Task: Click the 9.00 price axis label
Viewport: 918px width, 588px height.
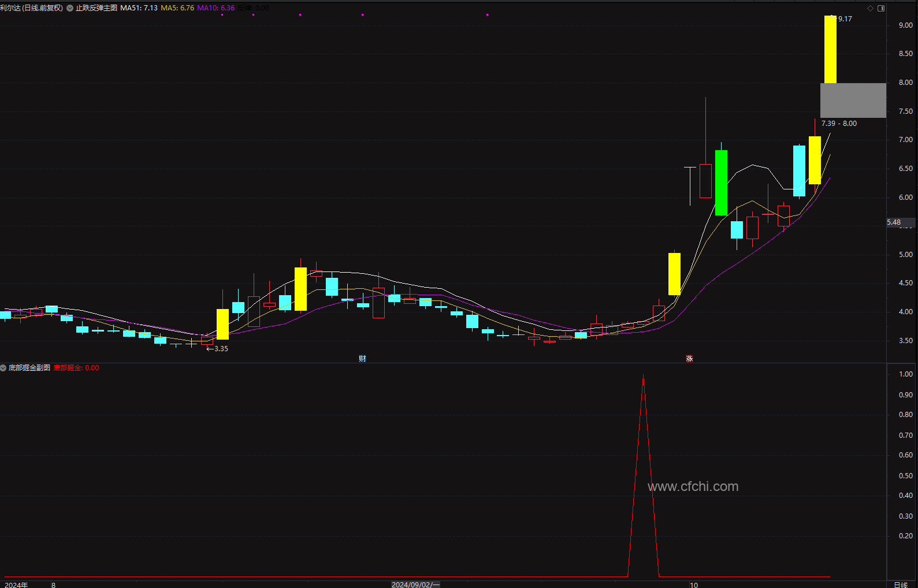Action: point(905,25)
